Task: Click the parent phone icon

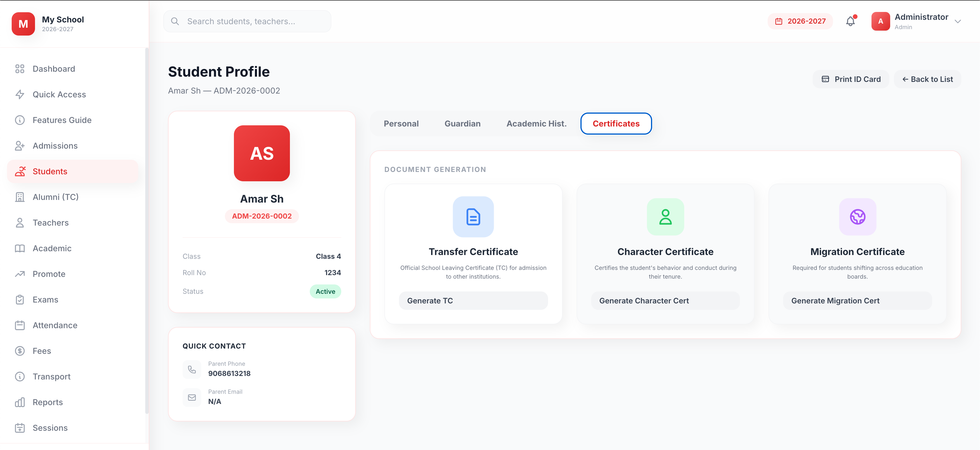Action: pos(192,370)
